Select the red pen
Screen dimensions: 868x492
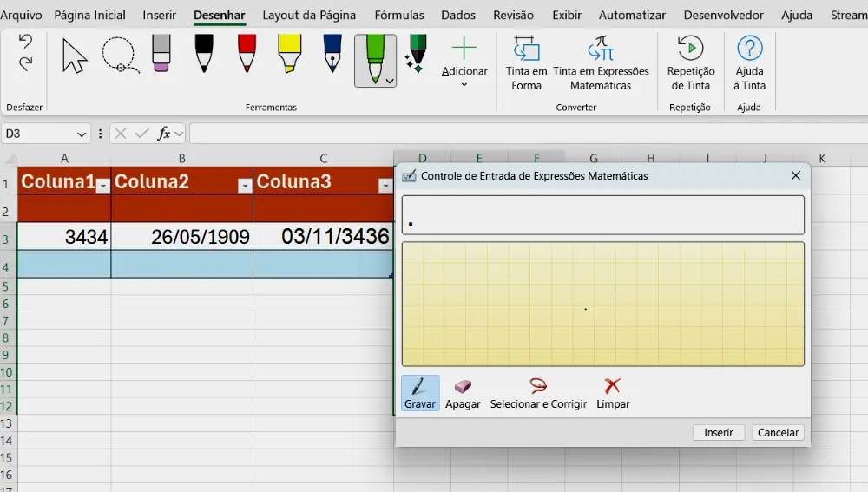point(247,53)
